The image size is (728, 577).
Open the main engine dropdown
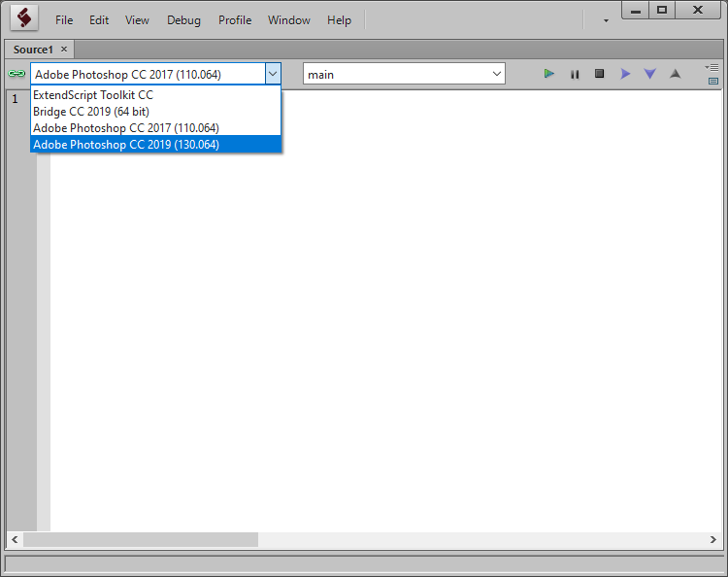404,74
